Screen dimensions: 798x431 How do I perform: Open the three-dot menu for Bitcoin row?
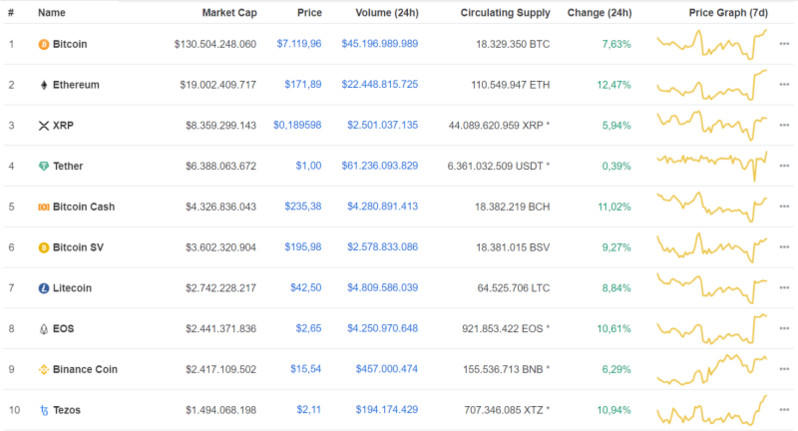[783, 45]
